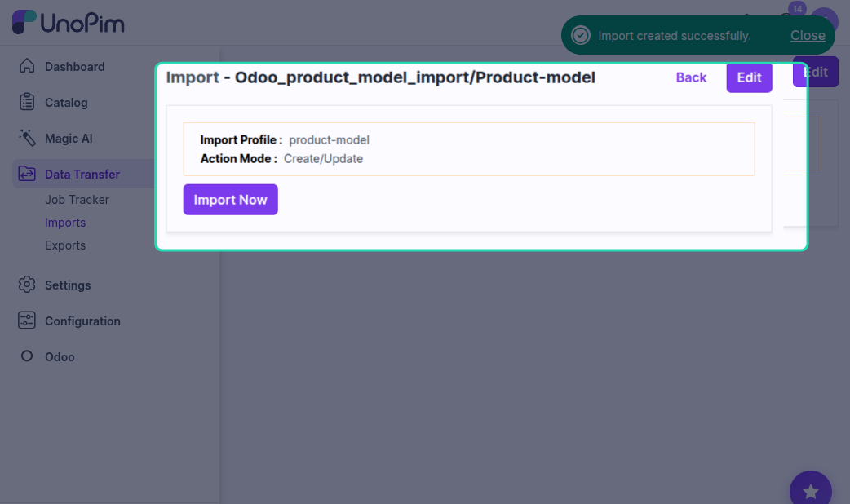Click the product-model profile value
Image resolution: width=850 pixels, height=504 pixels.
pyautogui.click(x=329, y=139)
